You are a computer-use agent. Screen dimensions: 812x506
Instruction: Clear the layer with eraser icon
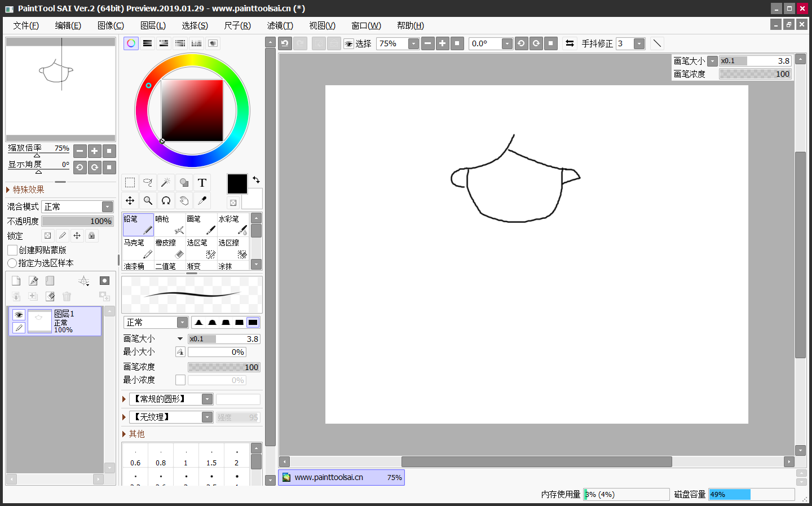tap(50, 296)
